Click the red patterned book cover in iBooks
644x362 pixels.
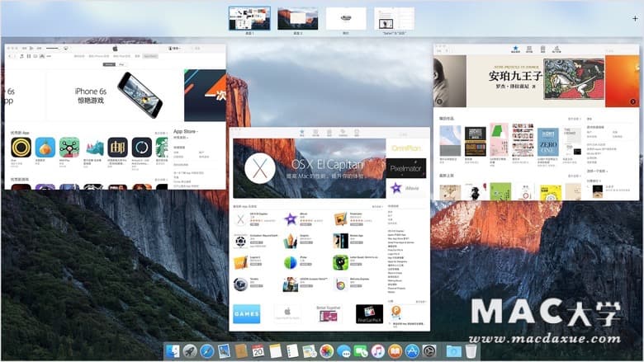[x=523, y=139]
